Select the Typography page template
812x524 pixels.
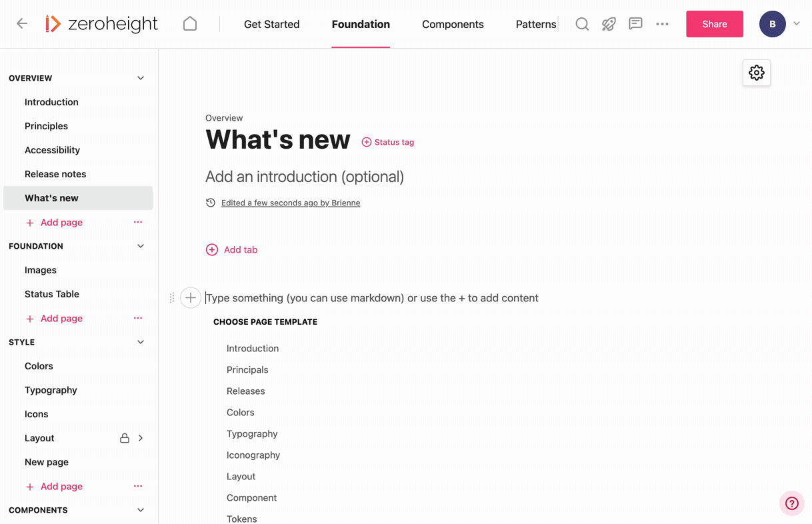252,434
